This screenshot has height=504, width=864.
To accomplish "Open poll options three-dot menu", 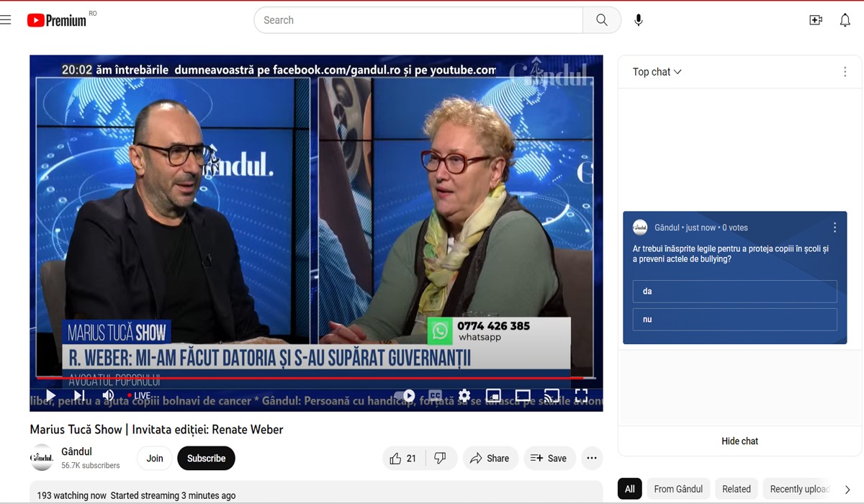I will point(834,228).
